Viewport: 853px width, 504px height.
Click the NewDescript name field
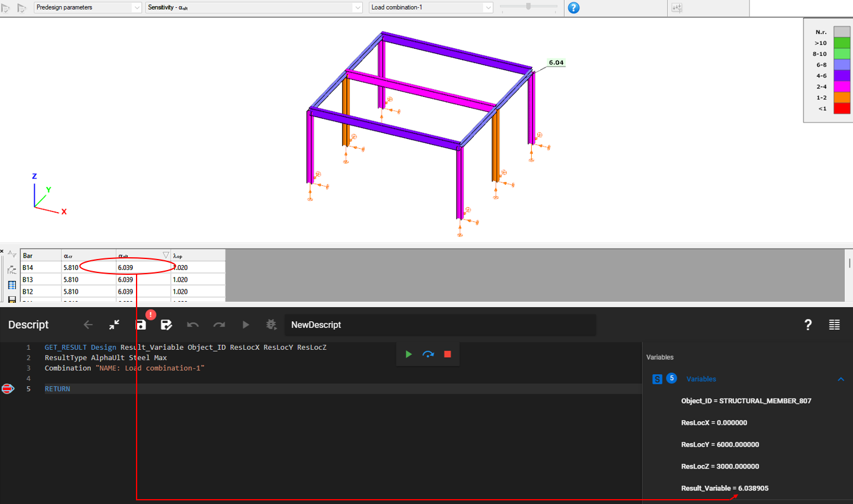(x=440, y=325)
